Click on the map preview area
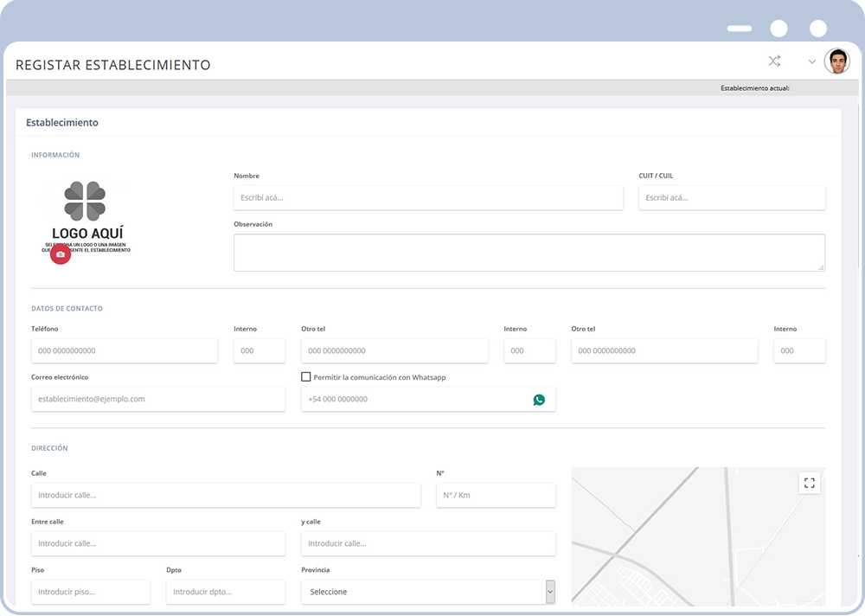Screen dimensions: 865x616 point(683,545)
